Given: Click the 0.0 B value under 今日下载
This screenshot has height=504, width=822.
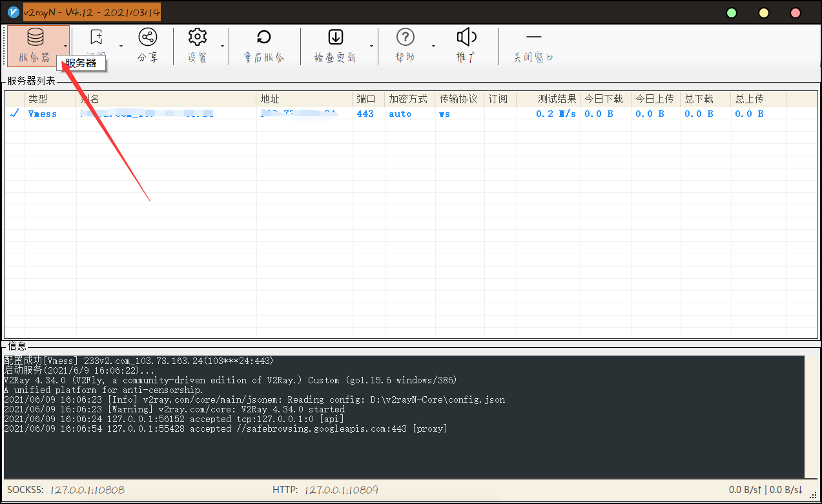Looking at the screenshot, I should pos(599,114).
